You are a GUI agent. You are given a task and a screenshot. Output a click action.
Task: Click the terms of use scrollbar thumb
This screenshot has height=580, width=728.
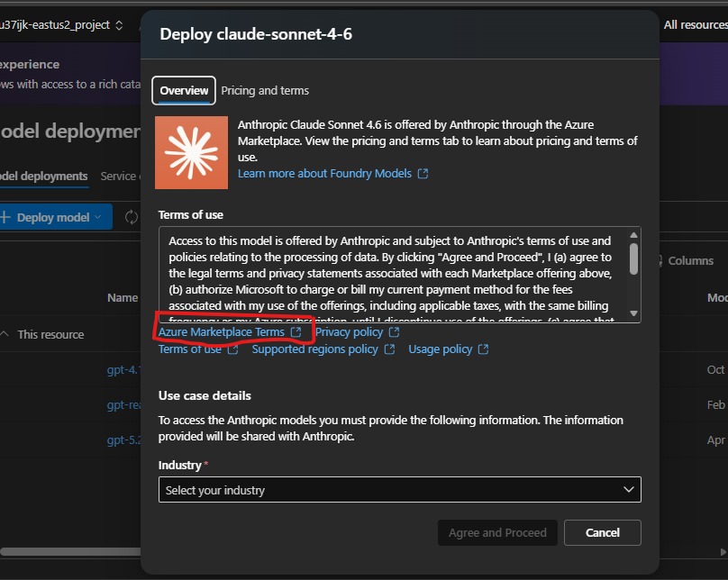click(x=633, y=258)
